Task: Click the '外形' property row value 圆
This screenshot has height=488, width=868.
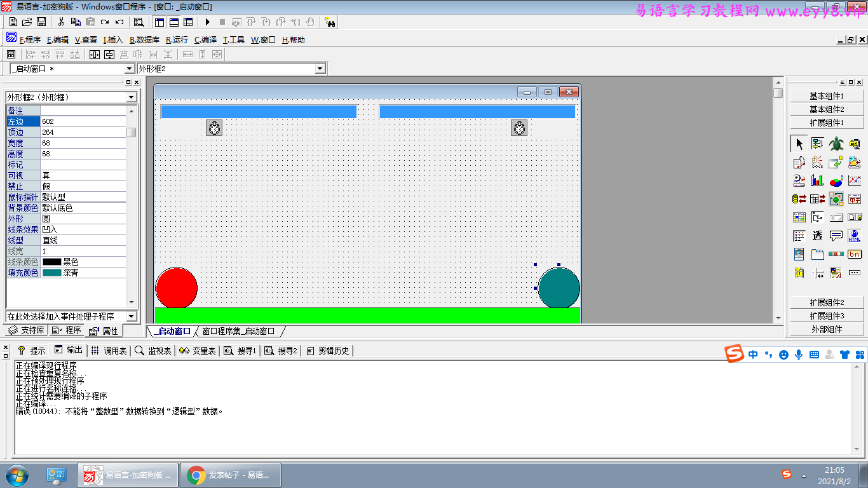Action: click(83, 219)
